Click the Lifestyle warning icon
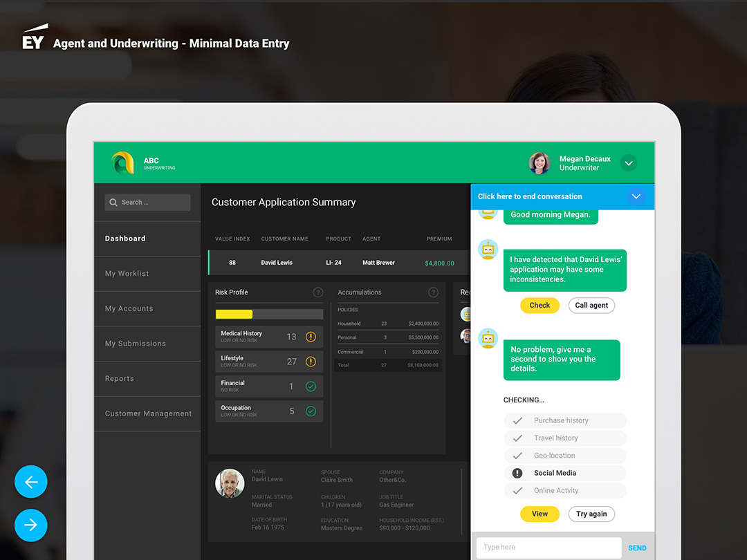 (311, 362)
